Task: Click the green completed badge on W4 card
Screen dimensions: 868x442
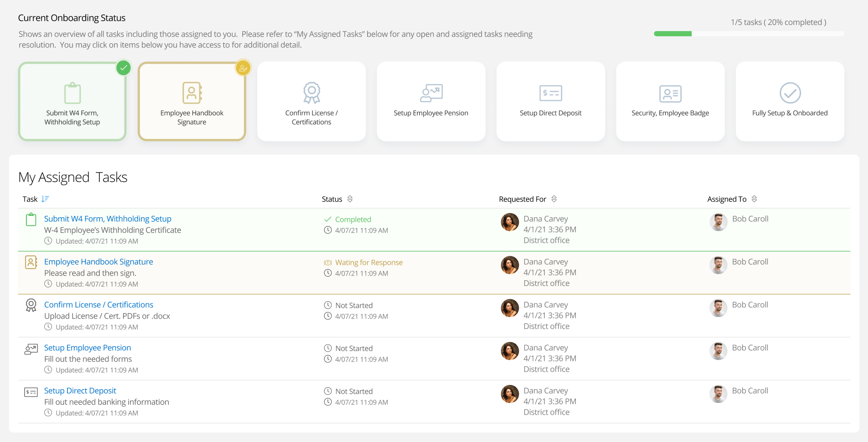Action: tap(123, 68)
